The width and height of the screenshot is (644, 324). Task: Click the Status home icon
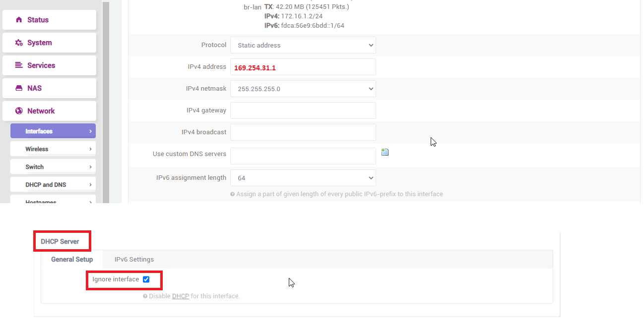tap(19, 20)
